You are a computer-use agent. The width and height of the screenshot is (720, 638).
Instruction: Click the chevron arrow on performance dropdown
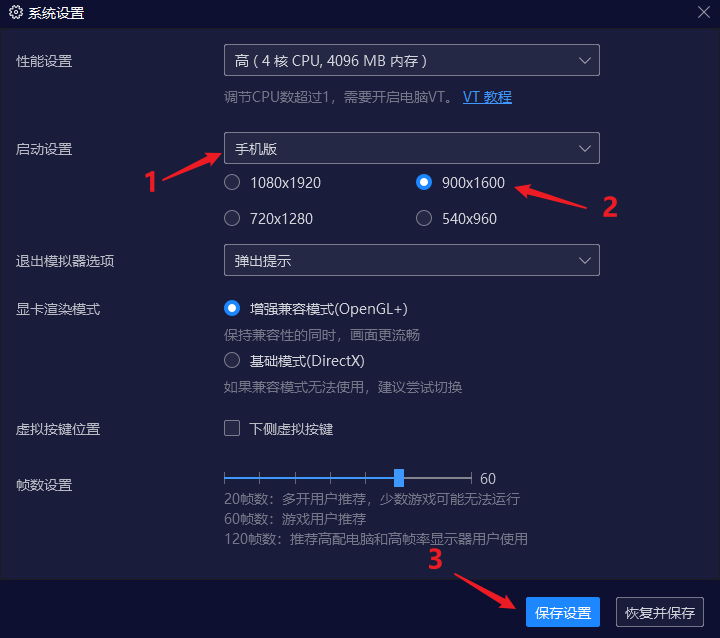(x=585, y=60)
